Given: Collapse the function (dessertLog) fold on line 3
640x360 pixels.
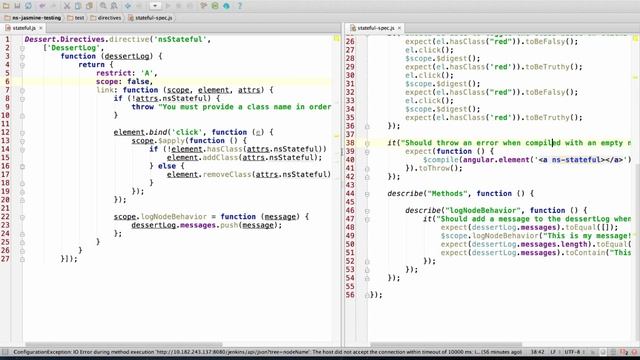Looking at the screenshot, I should point(22,57).
